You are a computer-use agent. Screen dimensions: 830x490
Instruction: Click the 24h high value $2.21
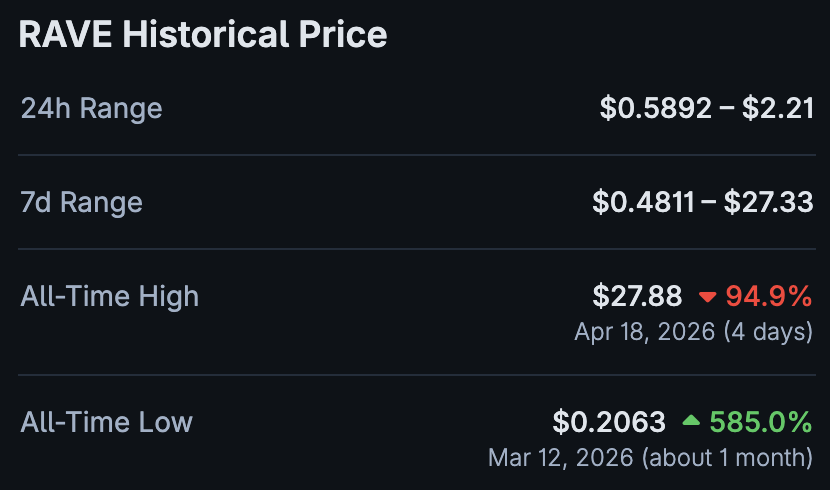pos(777,108)
